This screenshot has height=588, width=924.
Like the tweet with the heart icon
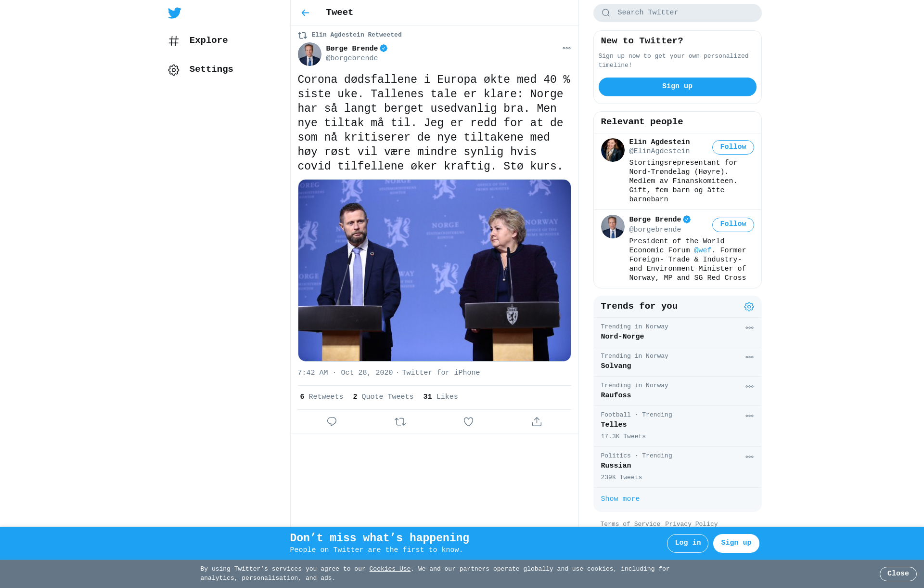(x=468, y=422)
